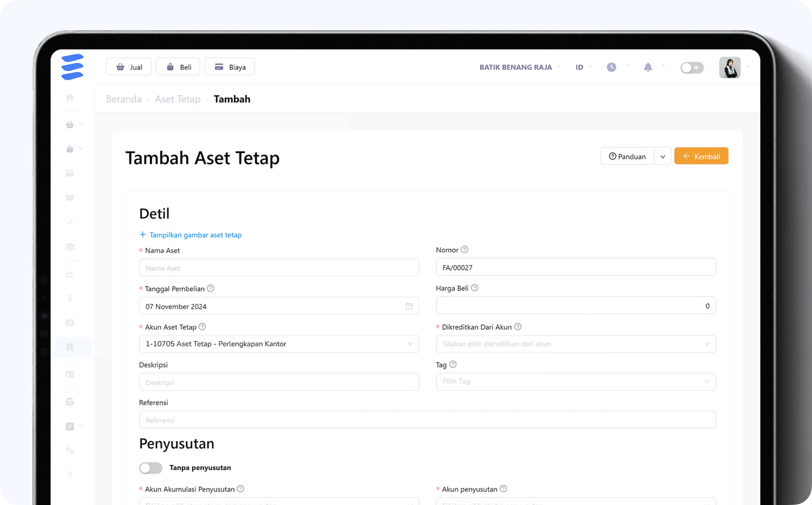Select the highlighted fixed asset sidebar icon

tap(70, 347)
